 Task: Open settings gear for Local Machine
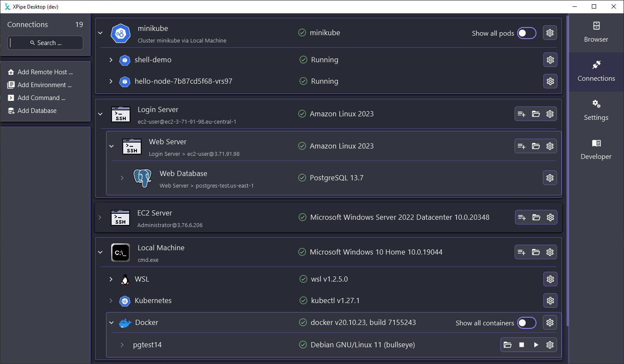point(550,252)
